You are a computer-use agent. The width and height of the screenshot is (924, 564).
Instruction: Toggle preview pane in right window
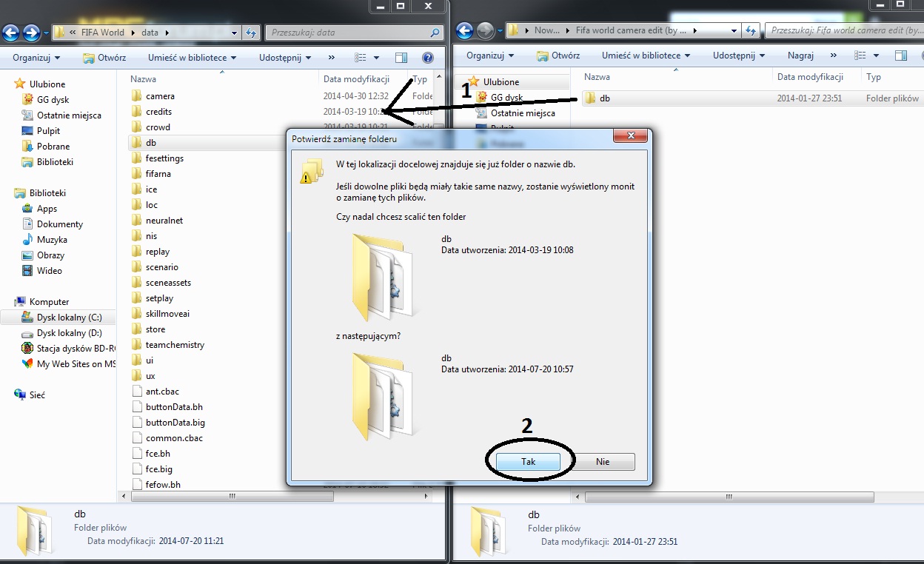pyautogui.click(x=901, y=55)
